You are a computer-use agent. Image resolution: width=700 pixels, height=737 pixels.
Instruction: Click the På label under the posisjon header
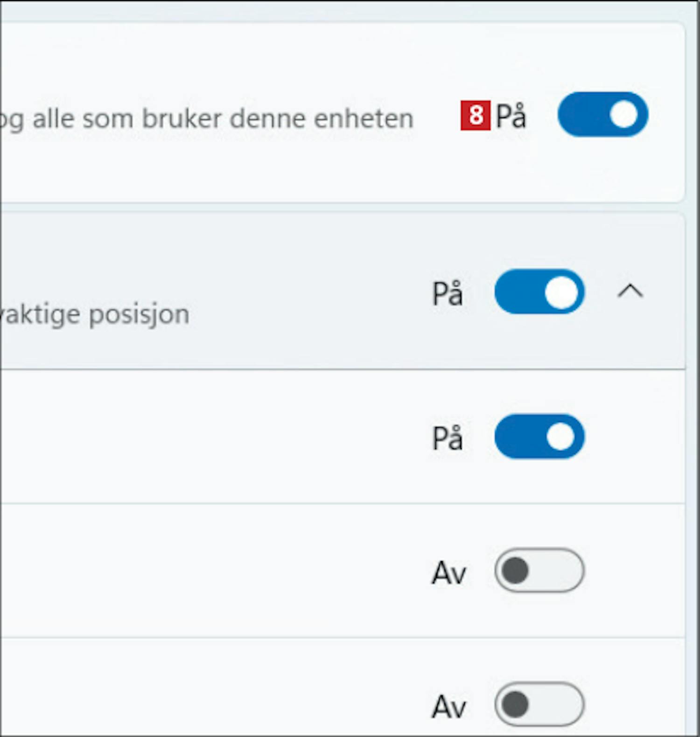pos(448,438)
